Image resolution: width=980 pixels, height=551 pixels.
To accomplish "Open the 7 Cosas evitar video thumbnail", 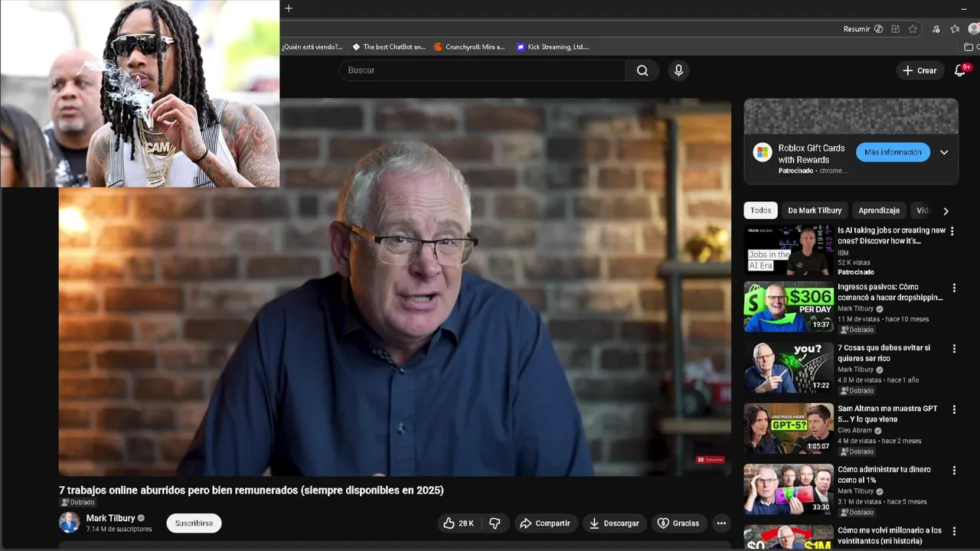I will pos(789,367).
